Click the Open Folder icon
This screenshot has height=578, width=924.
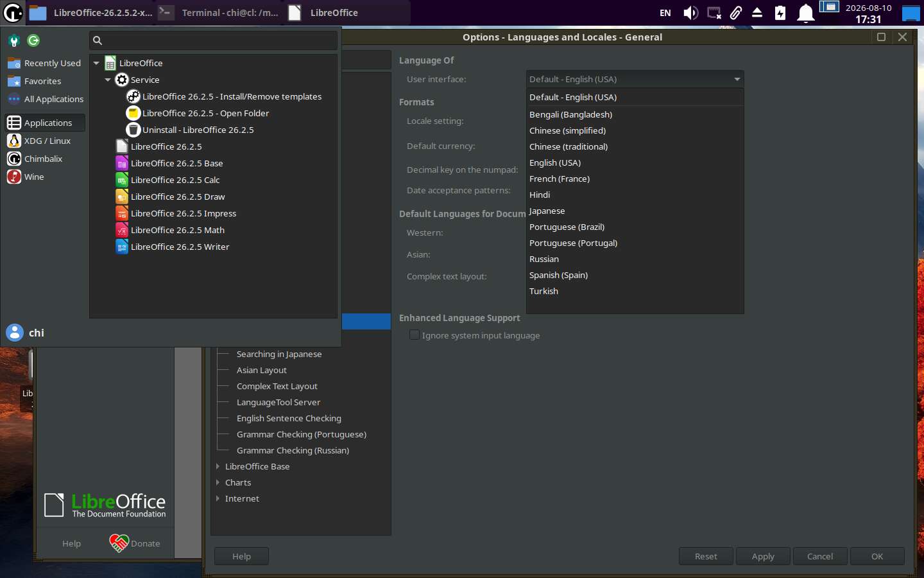pos(133,113)
